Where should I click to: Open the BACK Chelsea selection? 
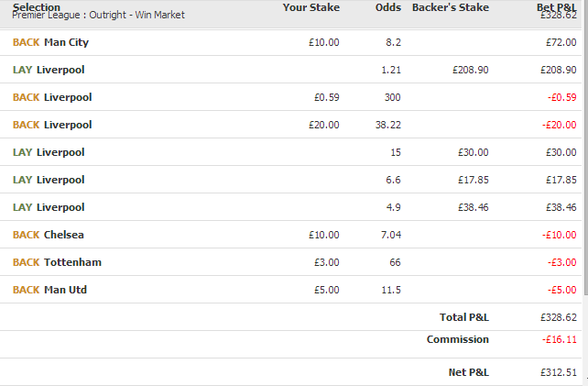tap(290, 235)
